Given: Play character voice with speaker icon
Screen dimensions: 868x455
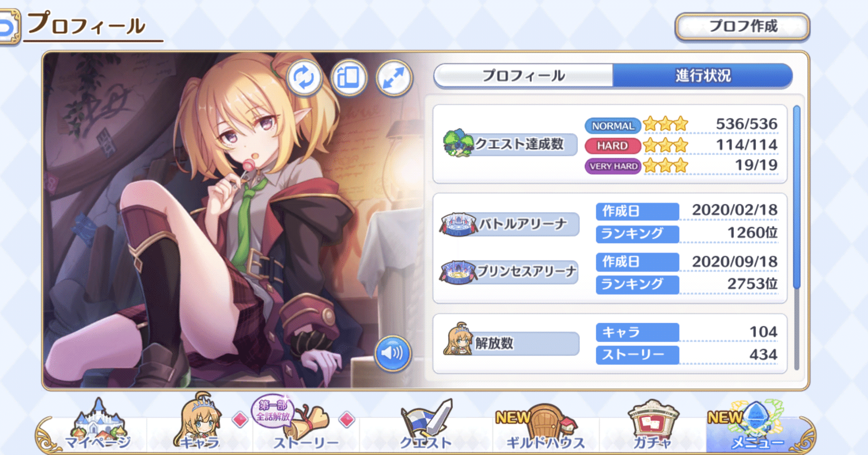Looking at the screenshot, I should (392, 353).
